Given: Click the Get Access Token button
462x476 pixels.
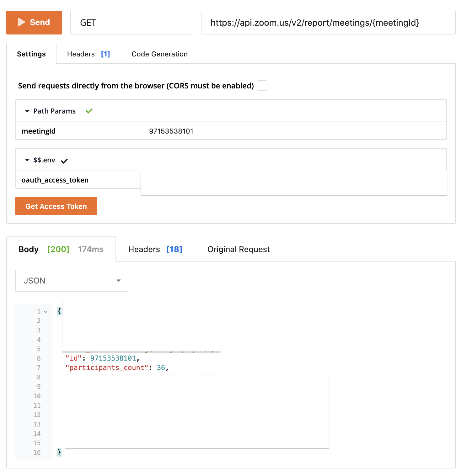Looking at the screenshot, I should (x=56, y=206).
